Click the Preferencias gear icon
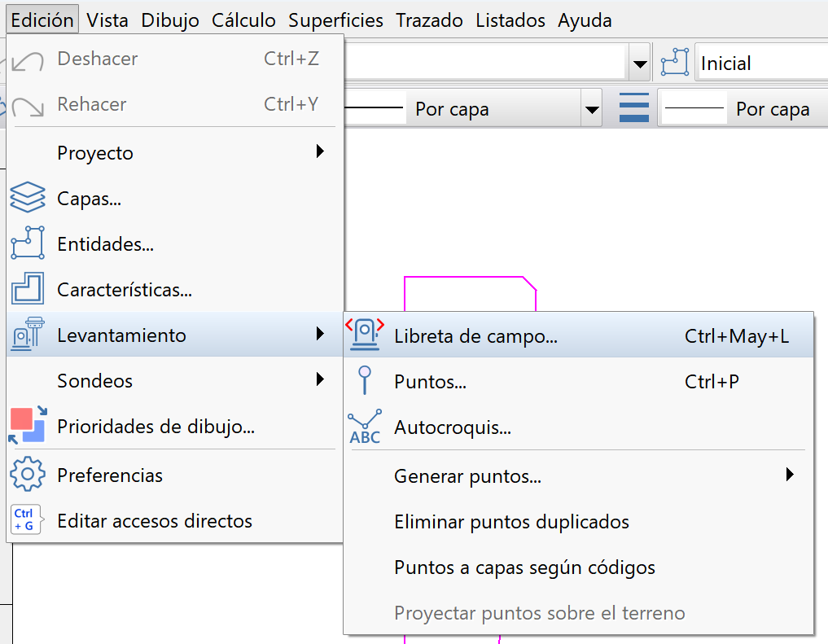 (27, 475)
